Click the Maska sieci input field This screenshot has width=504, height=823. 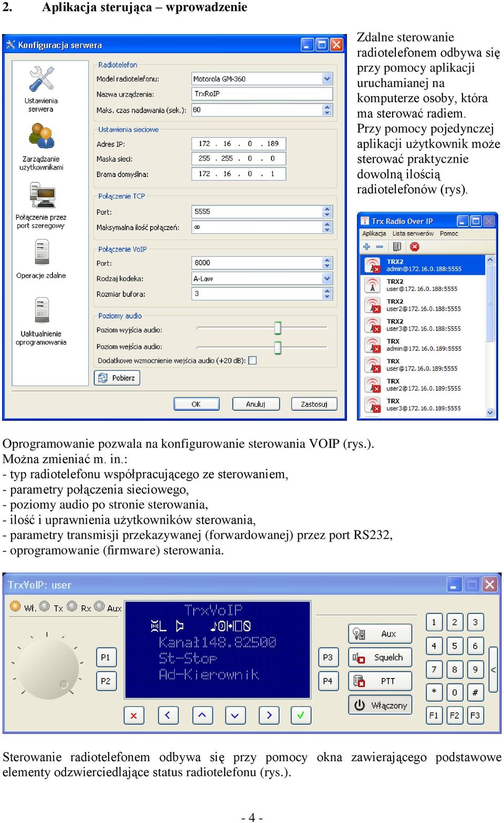(239, 159)
